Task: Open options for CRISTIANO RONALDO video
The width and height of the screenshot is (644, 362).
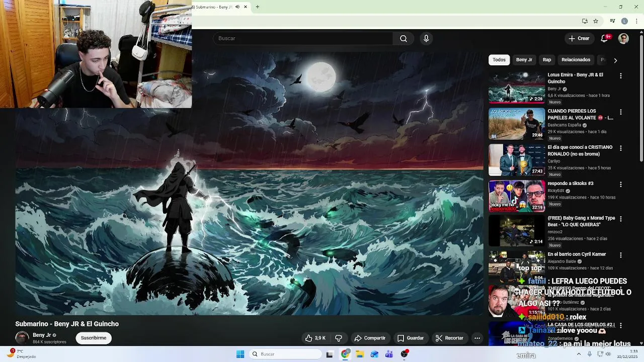Action: point(620,148)
